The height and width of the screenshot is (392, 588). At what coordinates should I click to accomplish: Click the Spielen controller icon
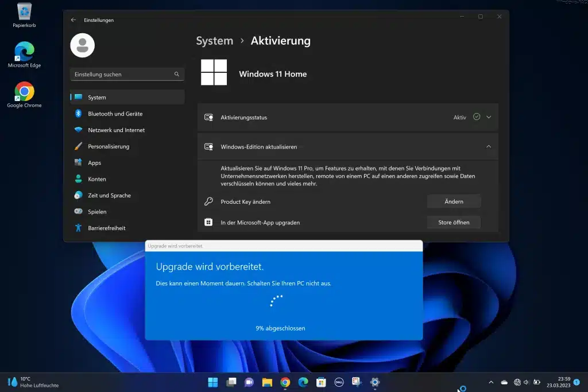pos(78,211)
